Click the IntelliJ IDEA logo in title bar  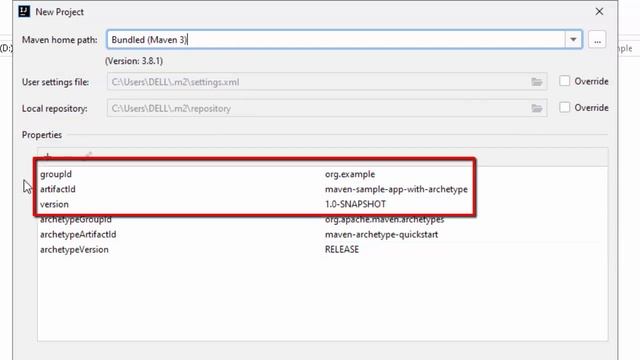pos(24,11)
